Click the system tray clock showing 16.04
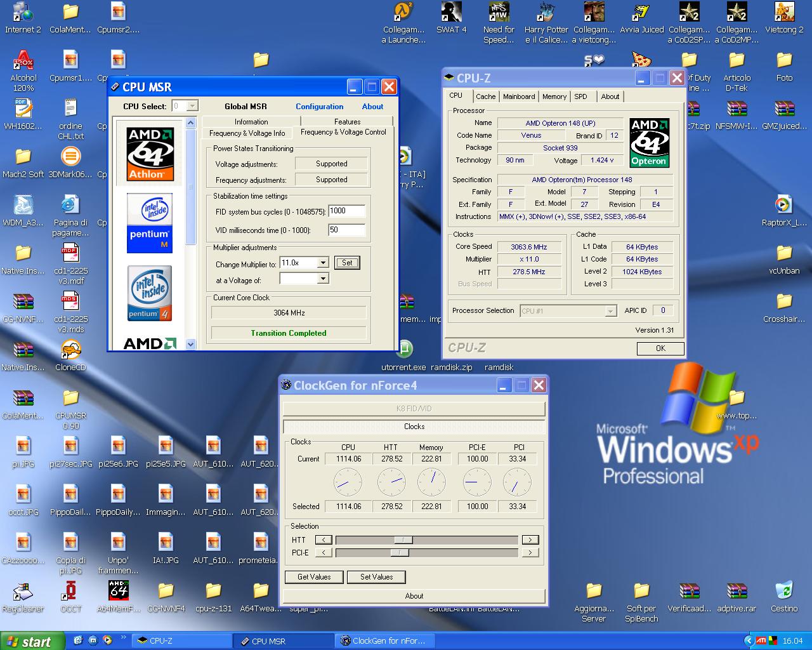Viewport: 812px width, 650px height. coord(792,641)
